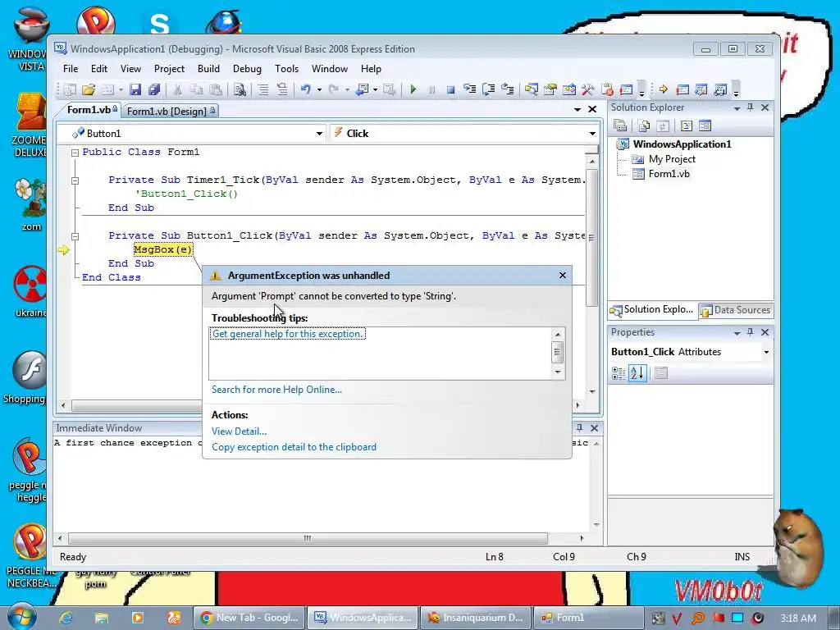Click the View Code icon in Solution Explorer
840x630 pixels.
(687, 126)
